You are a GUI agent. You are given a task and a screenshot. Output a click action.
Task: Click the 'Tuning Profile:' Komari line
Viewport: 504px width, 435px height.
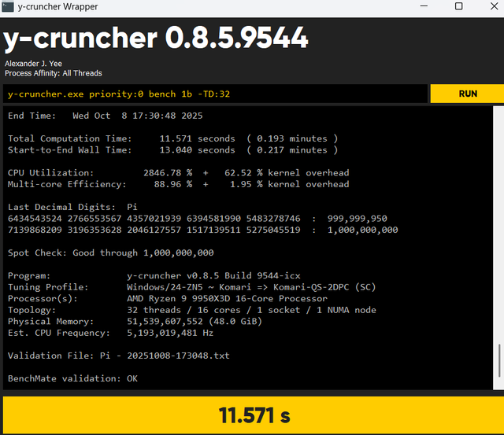click(x=192, y=287)
